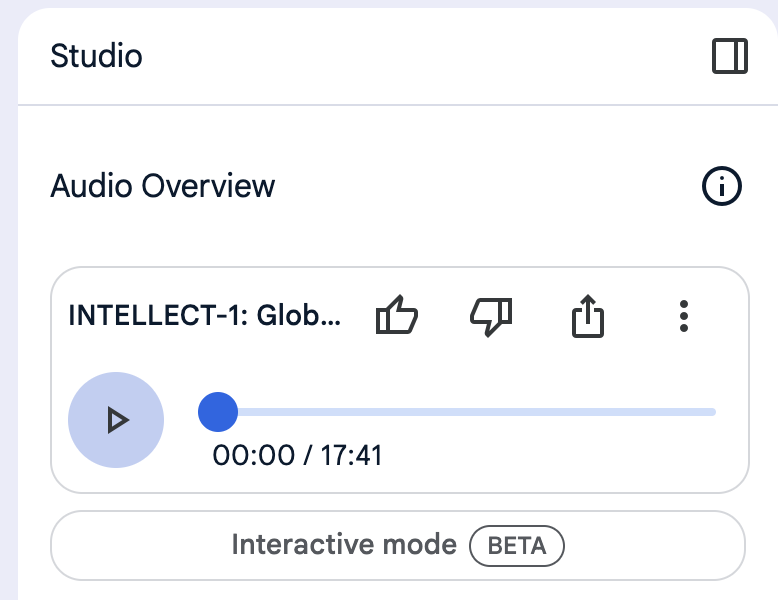The height and width of the screenshot is (600, 778).
Task: Give thumbs down to the audio
Action: click(x=491, y=317)
